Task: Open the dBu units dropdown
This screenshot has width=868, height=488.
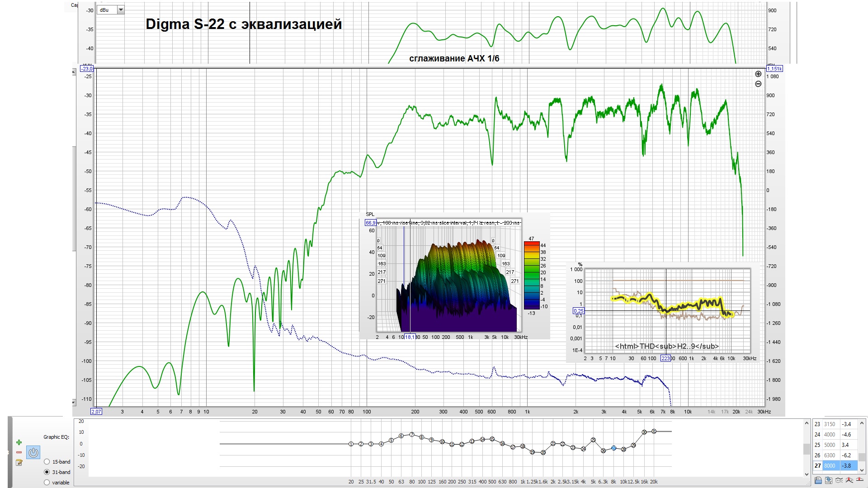Action: click(121, 10)
